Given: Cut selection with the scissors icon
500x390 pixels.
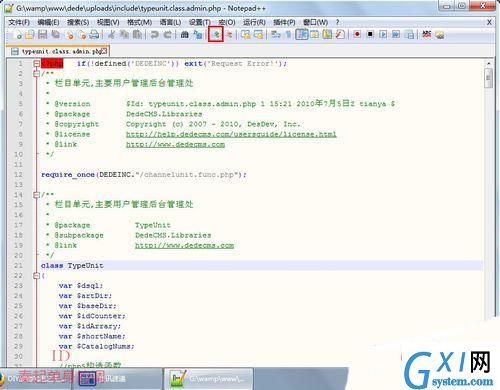Looking at the screenshot, I should click(111, 35).
